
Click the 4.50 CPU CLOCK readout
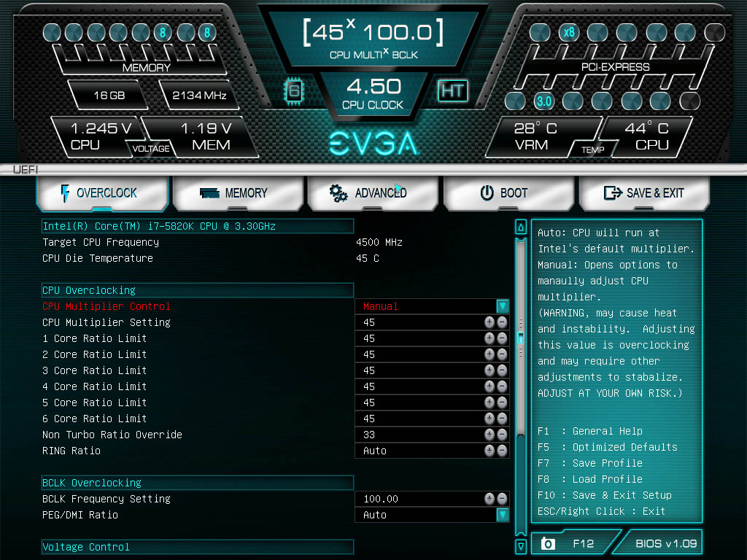coord(373,93)
